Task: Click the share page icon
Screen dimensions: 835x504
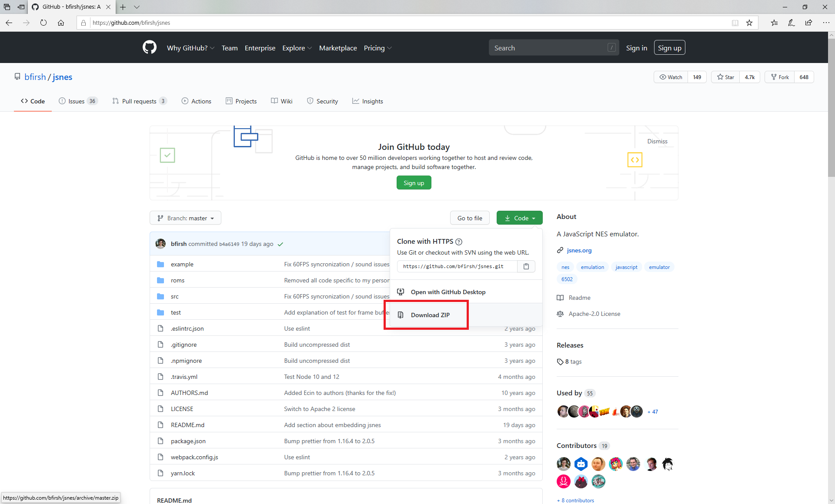Action: pos(808,23)
